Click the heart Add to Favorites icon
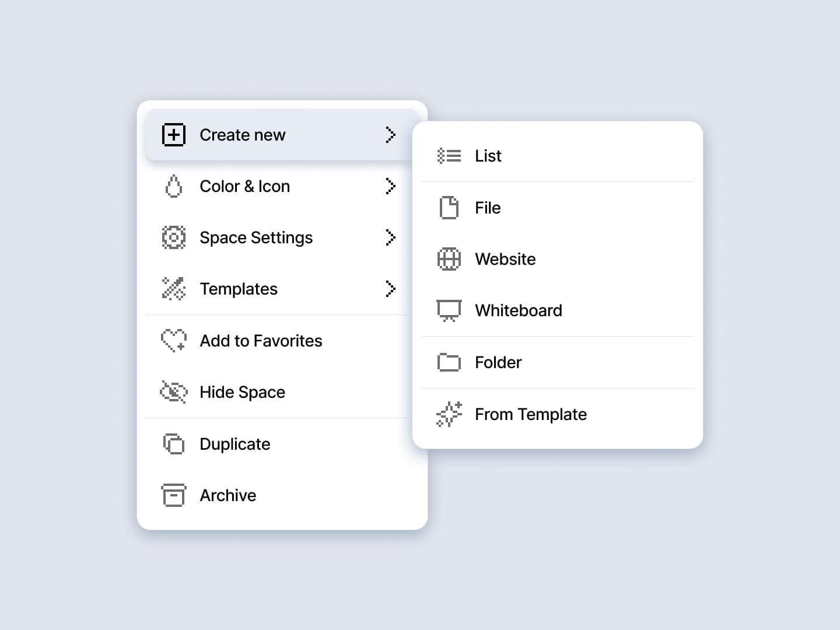This screenshot has height=630, width=840. (x=173, y=341)
